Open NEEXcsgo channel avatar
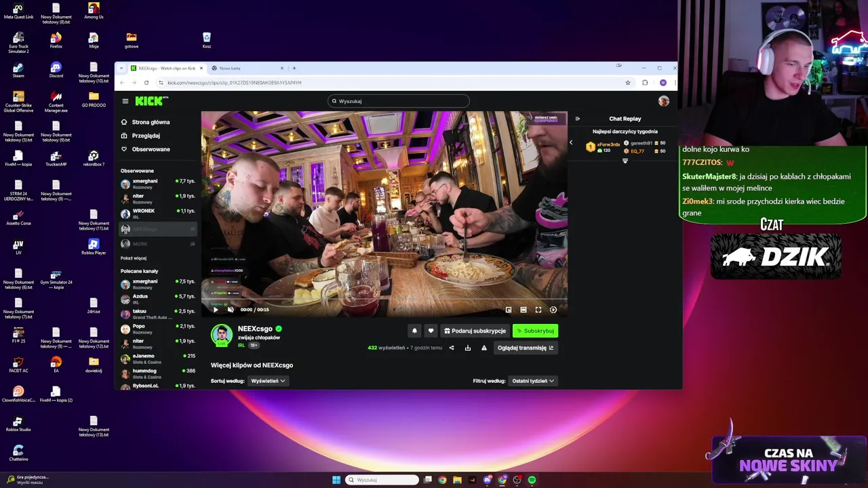 (x=222, y=335)
